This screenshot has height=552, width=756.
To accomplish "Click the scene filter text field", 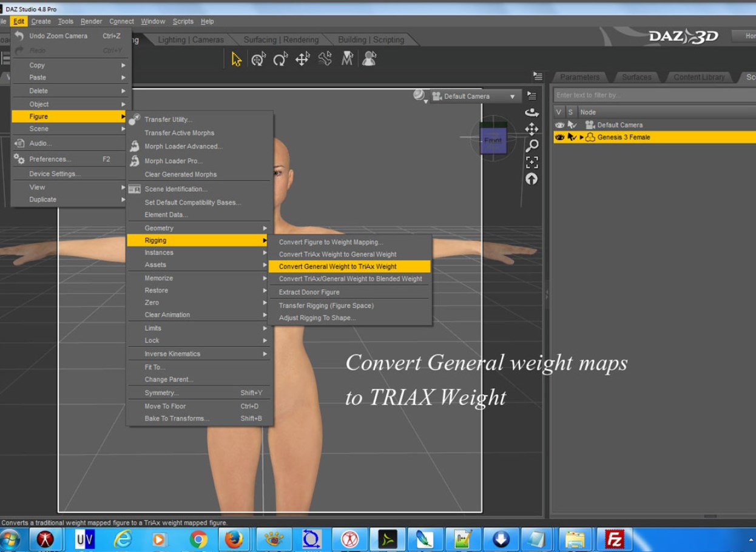I will point(655,95).
